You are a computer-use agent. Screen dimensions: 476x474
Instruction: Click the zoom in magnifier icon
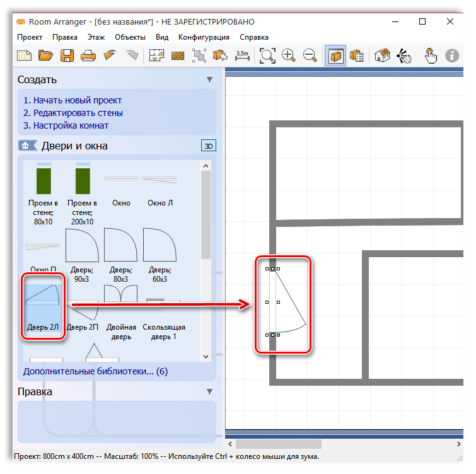(289, 55)
